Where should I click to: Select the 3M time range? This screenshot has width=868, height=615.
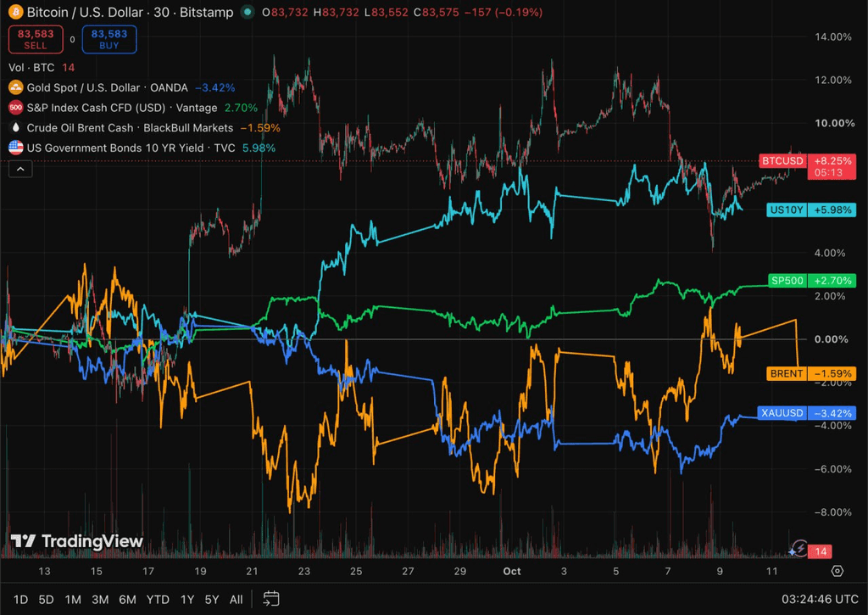[x=100, y=600]
